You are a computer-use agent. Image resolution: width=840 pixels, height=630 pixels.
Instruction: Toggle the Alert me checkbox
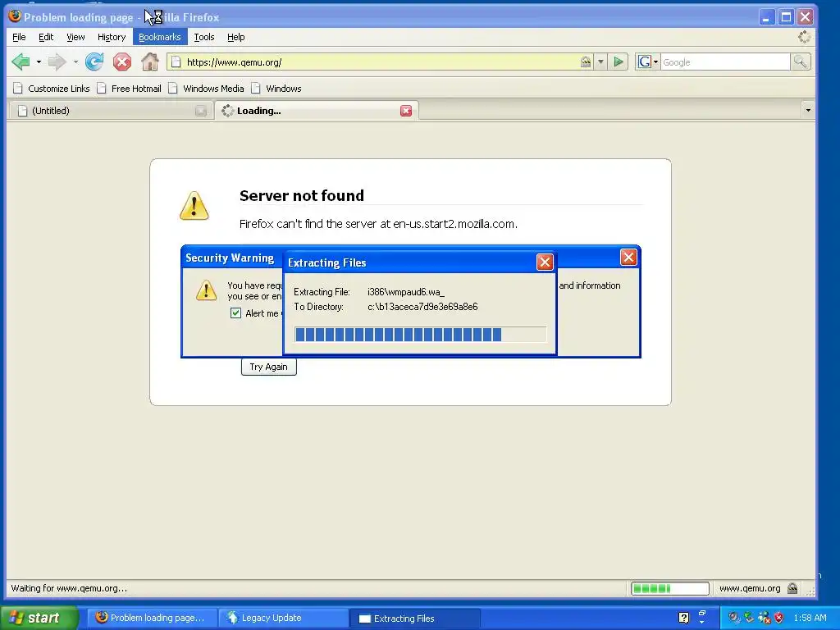235,313
